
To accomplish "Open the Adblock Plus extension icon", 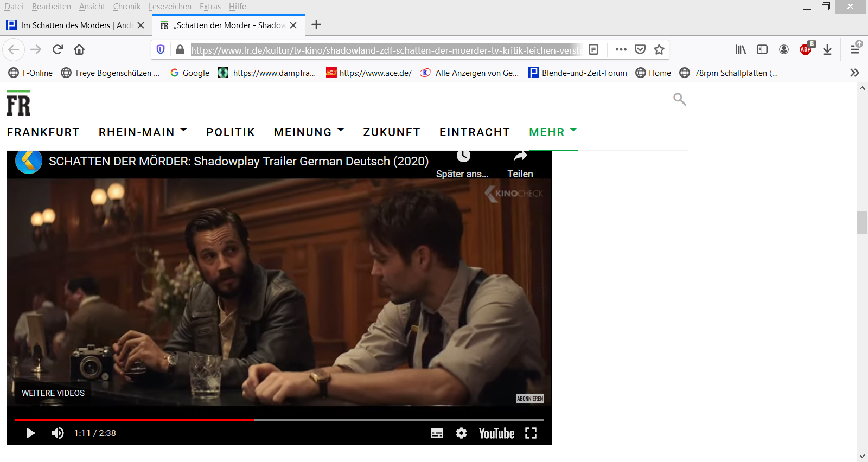I will pos(806,49).
